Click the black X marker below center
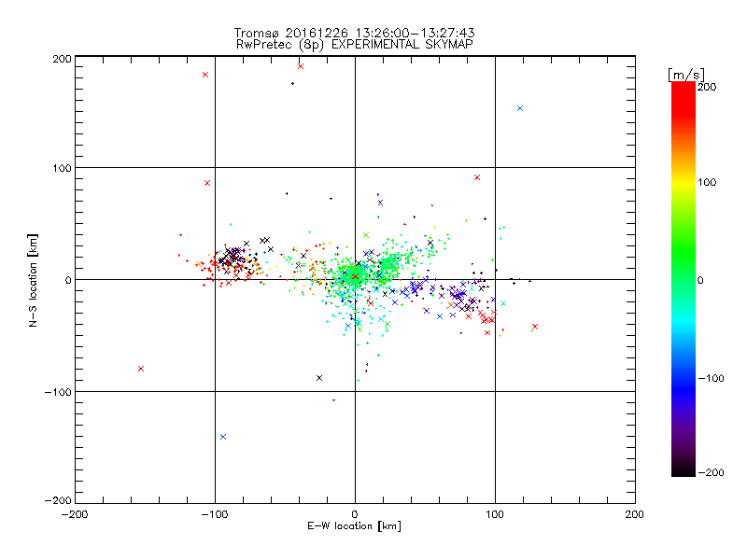 pyautogui.click(x=319, y=378)
